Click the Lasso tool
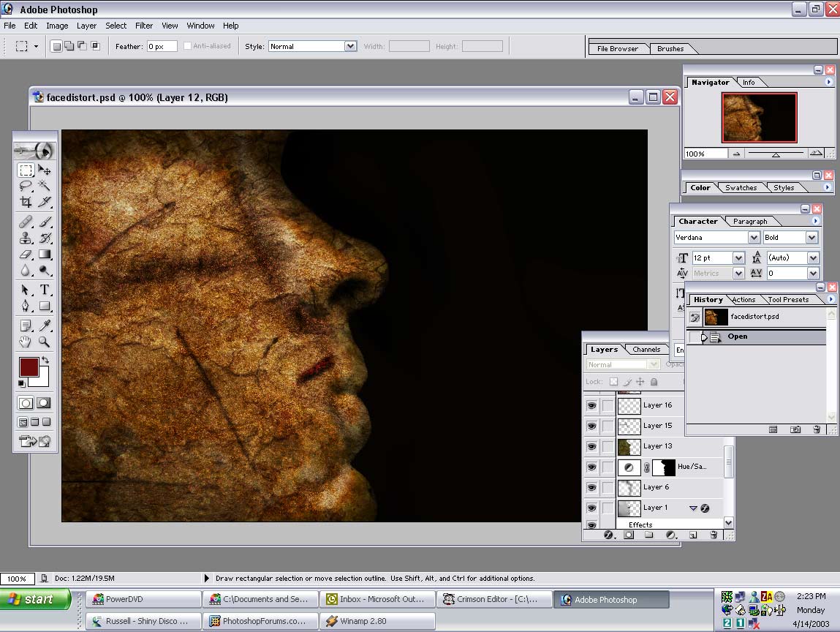The width and height of the screenshot is (840, 632). pyautogui.click(x=26, y=186)
